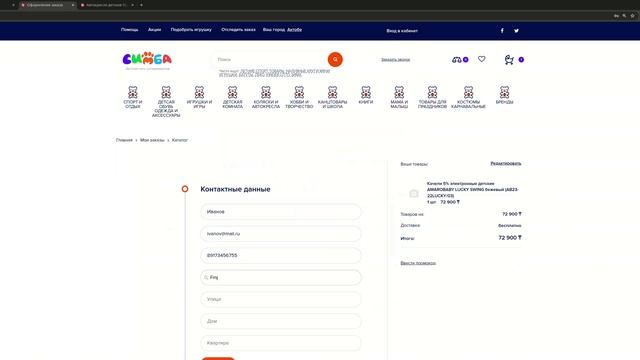Click the browser bookmark star icon
The width and height of the screenshot is (640, 360).
(632, 16)
